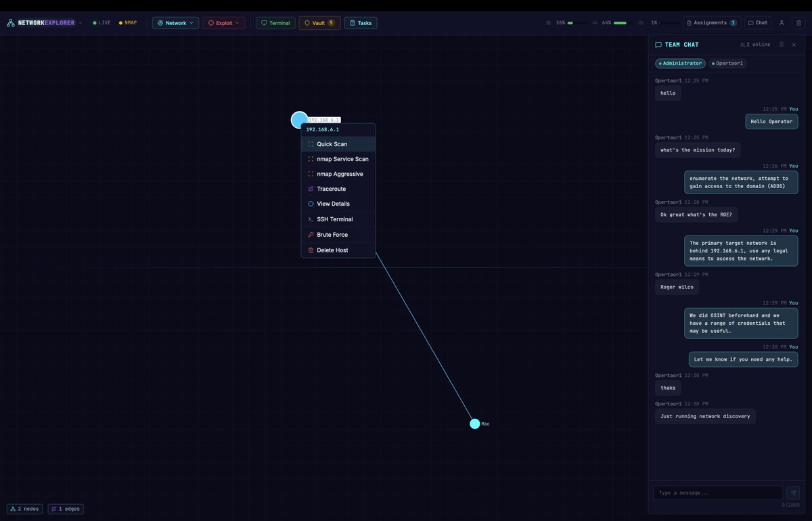Open the user profile icon
This screenshot has height=521, width=812.
[782, 23]
